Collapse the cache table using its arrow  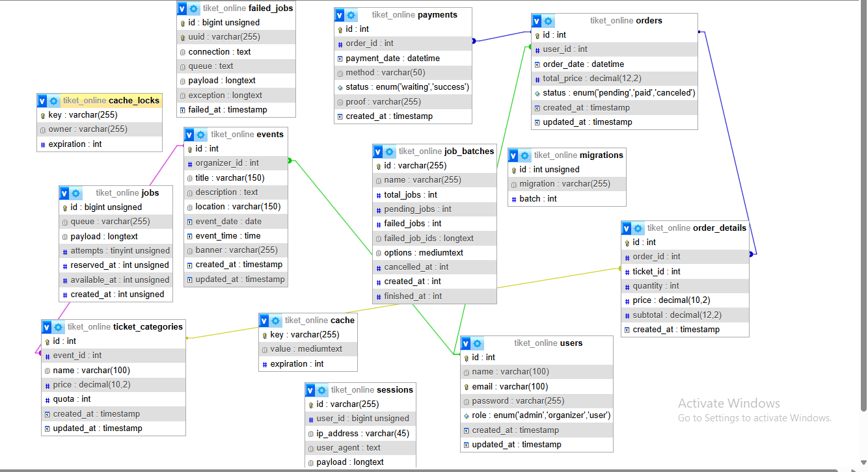tap(265, 321)
